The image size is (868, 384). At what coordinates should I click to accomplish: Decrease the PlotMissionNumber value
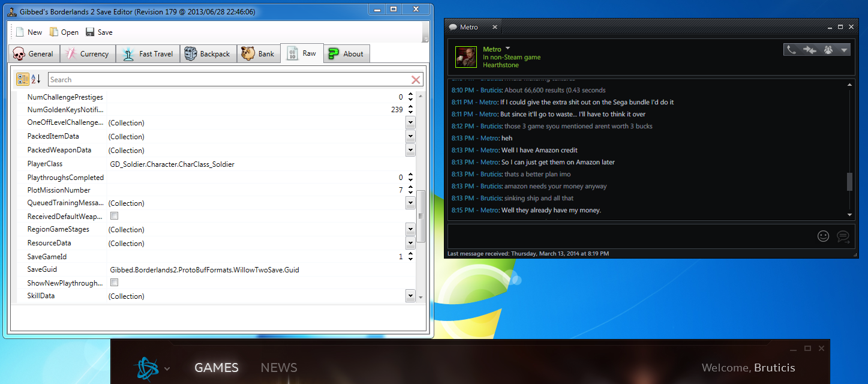click(410, 193)
